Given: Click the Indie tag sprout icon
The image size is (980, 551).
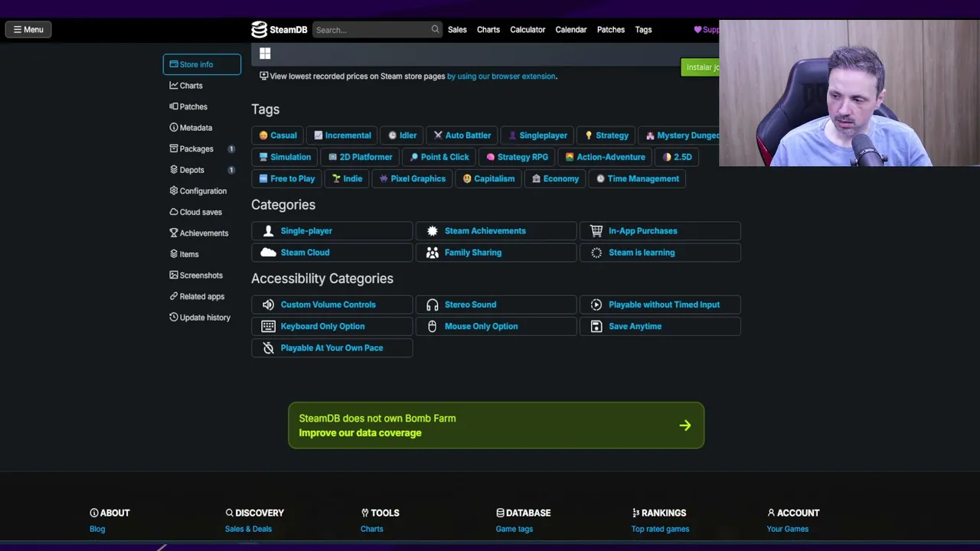Looking at the screenshot, I should (x=336, y=178).
